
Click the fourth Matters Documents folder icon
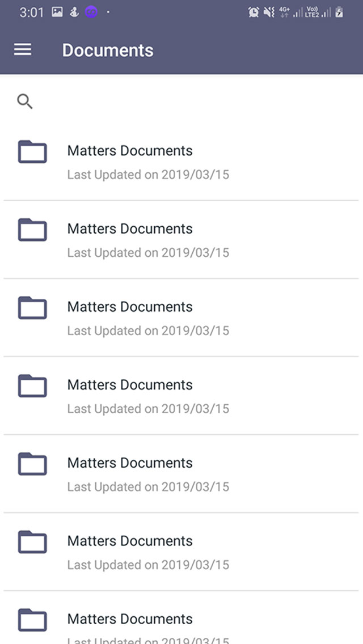click(32, 385)
